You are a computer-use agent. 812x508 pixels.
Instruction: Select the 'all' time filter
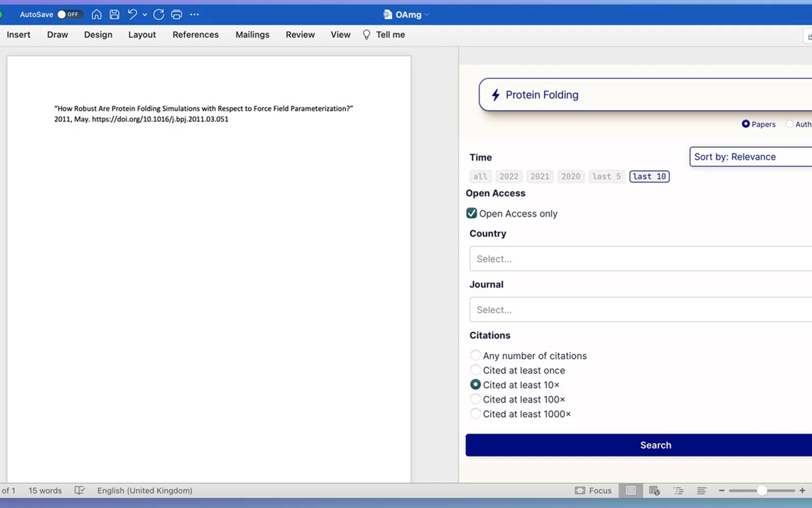coord(480,176)
